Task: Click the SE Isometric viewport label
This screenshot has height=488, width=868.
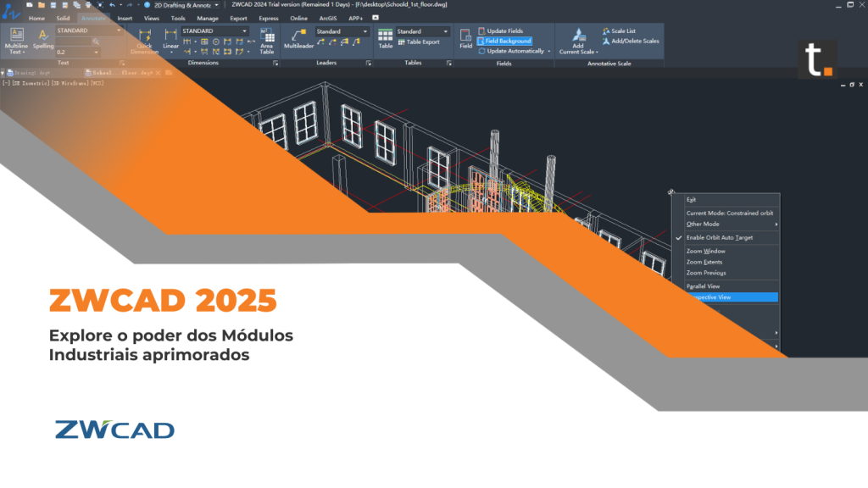Action: (32, 84)
